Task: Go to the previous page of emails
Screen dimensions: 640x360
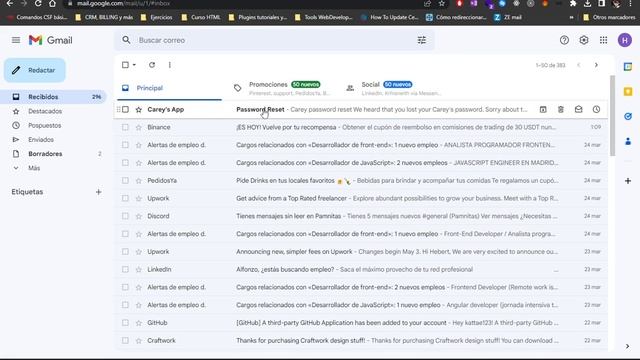Action: 578,65
